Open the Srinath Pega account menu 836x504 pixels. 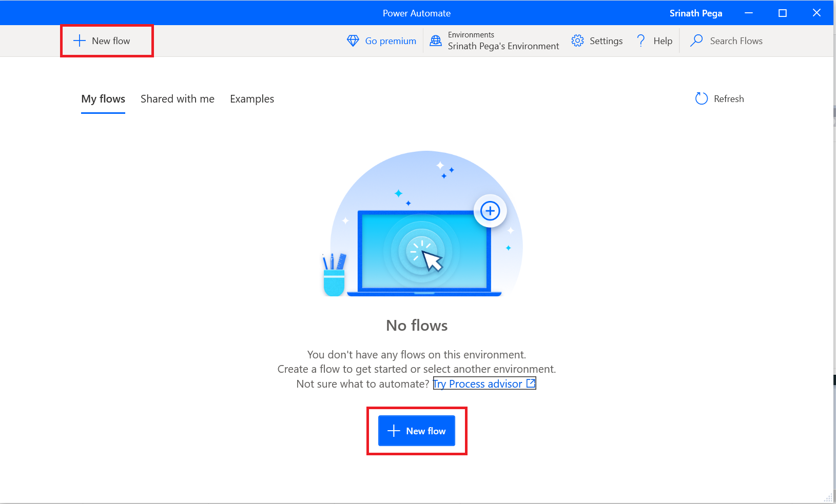(x=695, y=13)
